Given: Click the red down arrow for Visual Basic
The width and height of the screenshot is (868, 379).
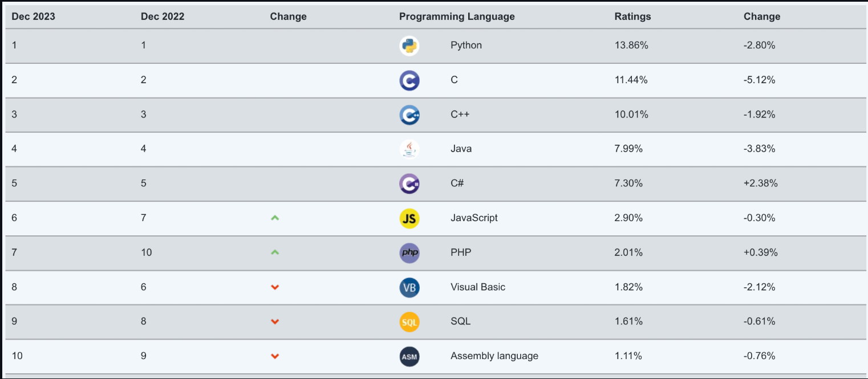Looking at the screenshot, I should click(274, 287).
